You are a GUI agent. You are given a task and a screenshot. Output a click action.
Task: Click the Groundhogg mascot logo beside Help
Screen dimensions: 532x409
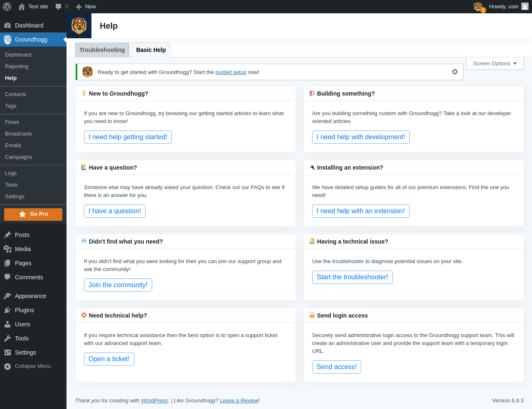click(x=79, y=26)
